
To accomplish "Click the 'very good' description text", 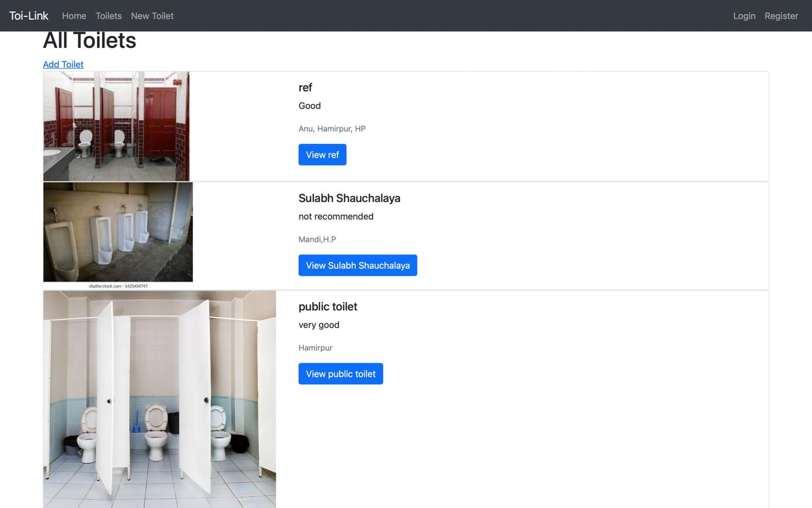I will click(319, 325).
